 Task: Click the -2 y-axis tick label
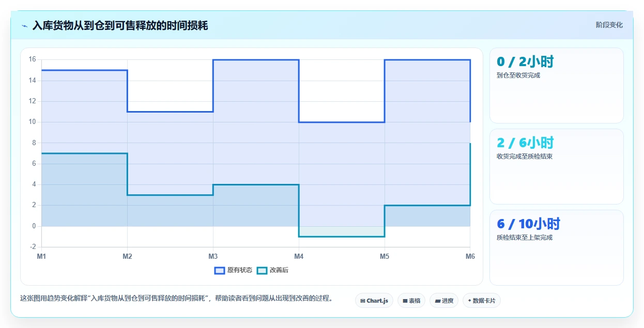tap(33, 247)
